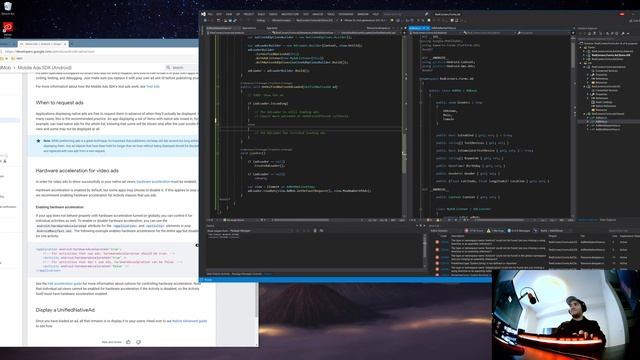Click the docs site Search field
The image size is (640, 360).
pyautogui.click(x=182, y=67)
